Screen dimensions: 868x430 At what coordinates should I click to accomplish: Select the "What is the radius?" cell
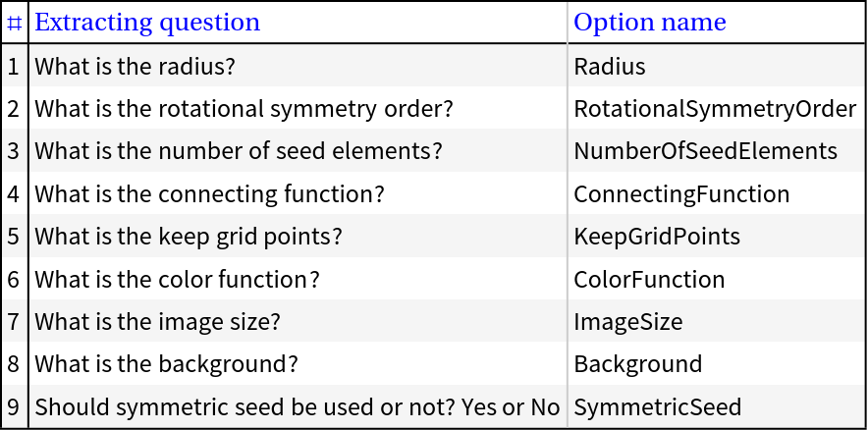pyautogui.click(x=135, y=67)
